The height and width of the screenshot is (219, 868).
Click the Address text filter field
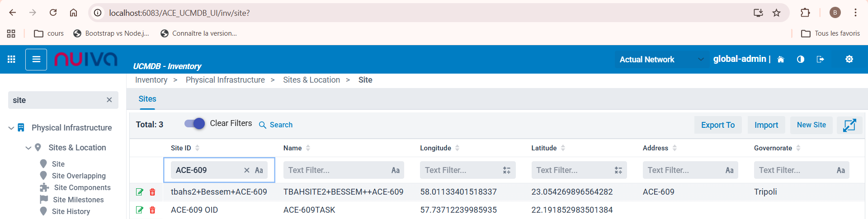click(684, 170)
